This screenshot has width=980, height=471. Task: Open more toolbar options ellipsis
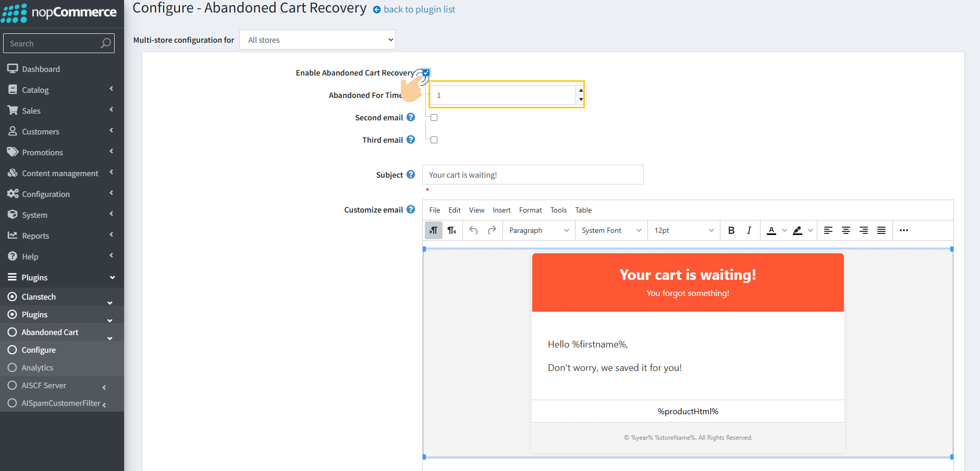(903, 230)
